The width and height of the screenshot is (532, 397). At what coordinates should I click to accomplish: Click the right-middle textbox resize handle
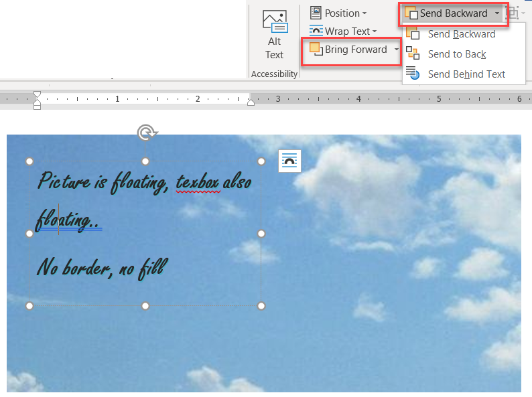pos(261,234)
